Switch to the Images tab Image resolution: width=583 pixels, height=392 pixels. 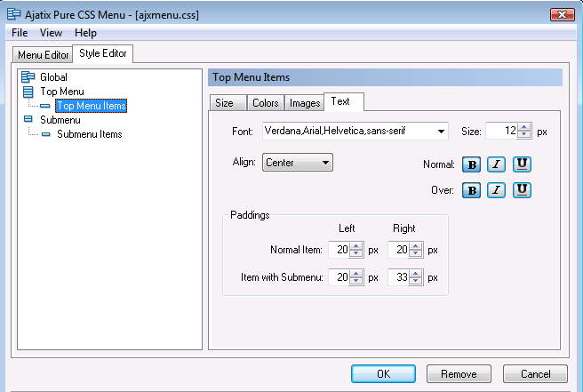point(305,102)
